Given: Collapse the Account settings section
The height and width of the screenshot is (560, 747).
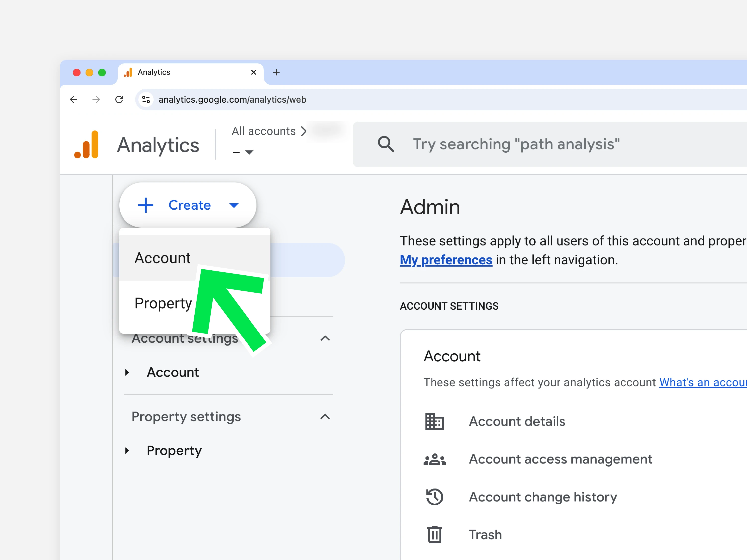Looking at the screenshot, I should [325, 338].
